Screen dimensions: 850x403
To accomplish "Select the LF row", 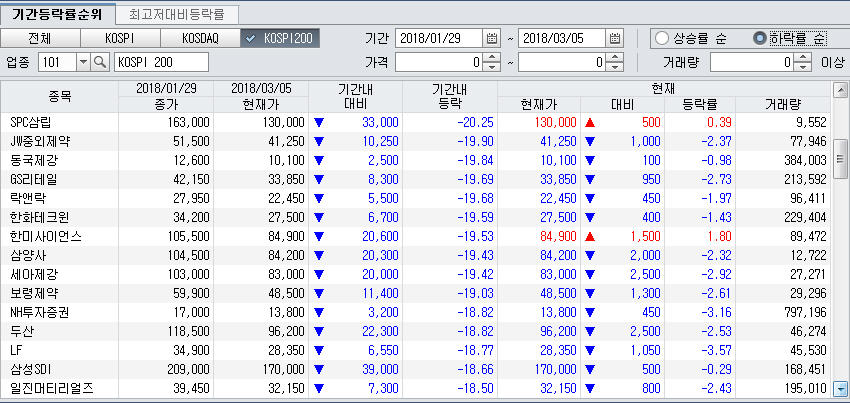I will (415, 350).
